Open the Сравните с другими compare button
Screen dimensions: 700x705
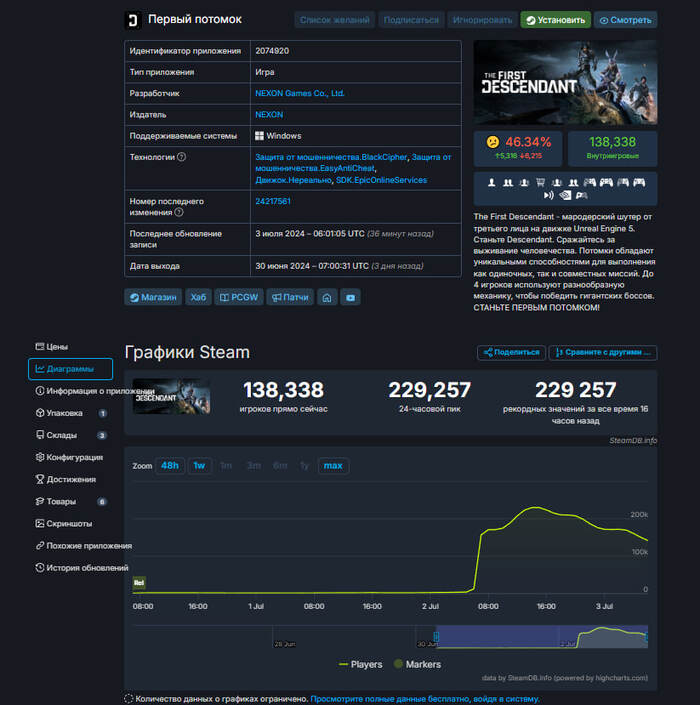point(603,352)
